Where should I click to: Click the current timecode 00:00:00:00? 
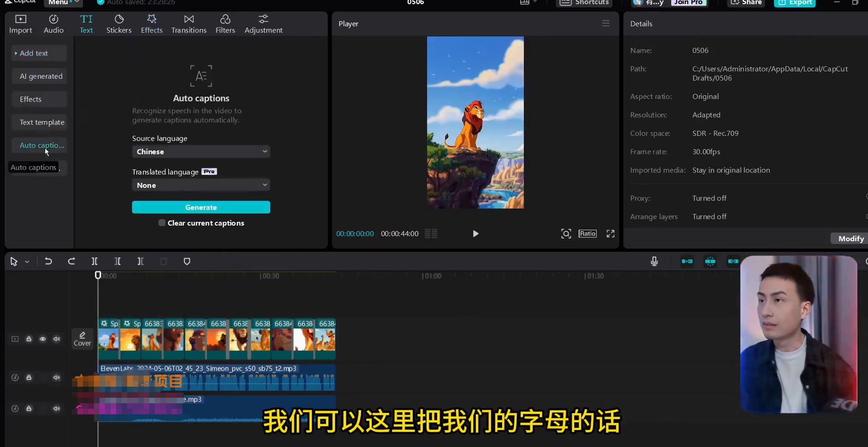click(x=355, y=234)
